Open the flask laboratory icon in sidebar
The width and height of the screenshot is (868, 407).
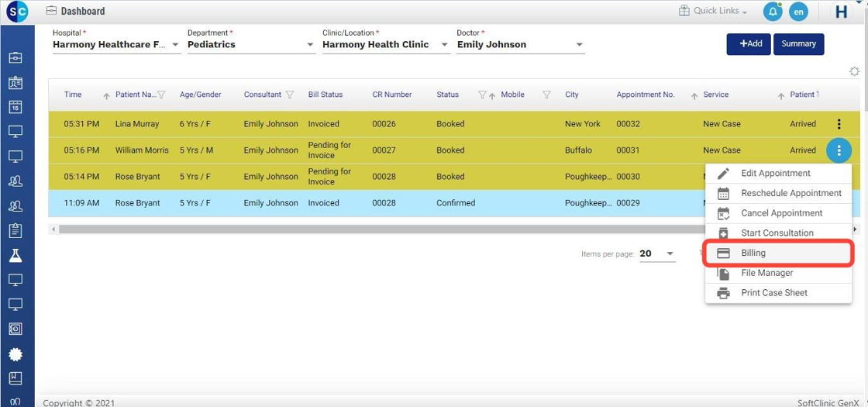coord(15,255)
